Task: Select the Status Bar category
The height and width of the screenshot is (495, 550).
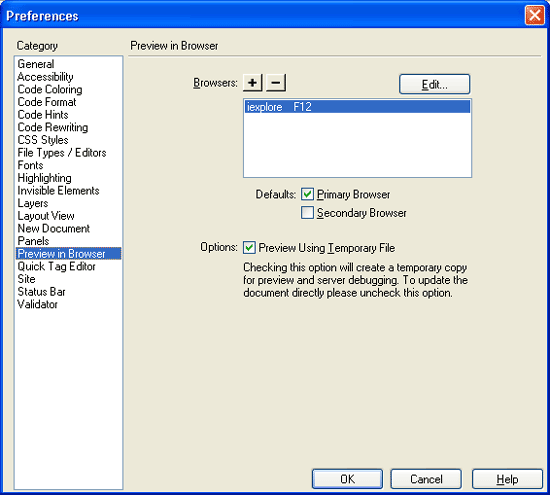Action: coord(41,292)
